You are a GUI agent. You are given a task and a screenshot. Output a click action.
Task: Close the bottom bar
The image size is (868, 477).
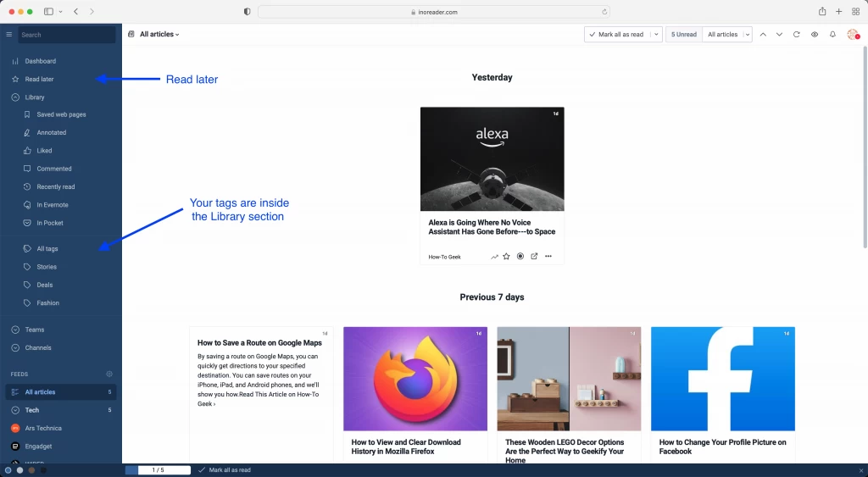(861, 471)
